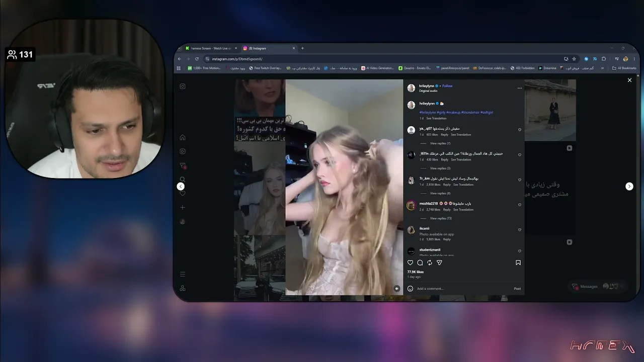This screenshot has width=644, height=362.
Task: Open Meta apps icon at sidebar bottom
Action: point(183,288)
